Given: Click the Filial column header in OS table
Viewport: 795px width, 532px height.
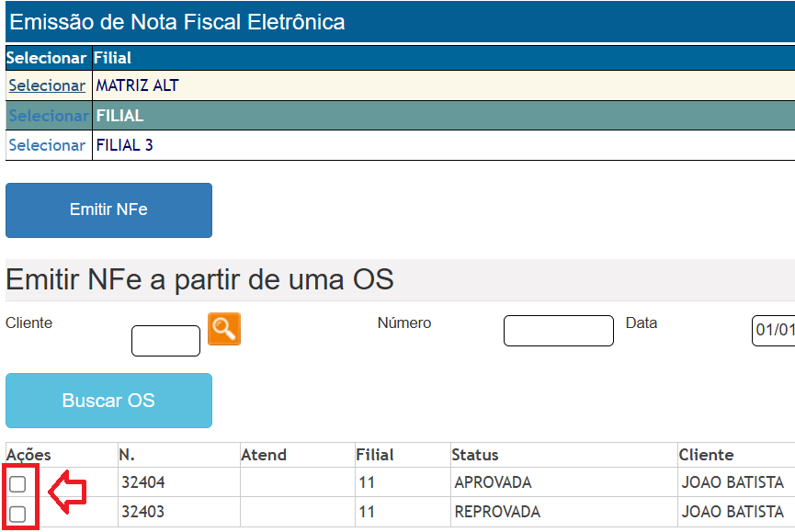Looking at the screenshot, I should pyautogui.click(x=375, y=455).
